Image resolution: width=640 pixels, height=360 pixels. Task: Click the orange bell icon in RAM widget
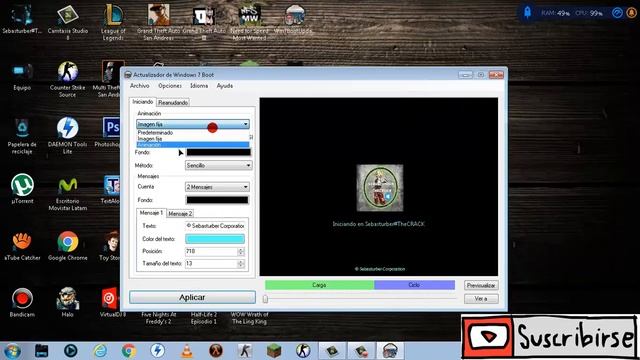[631, 13]
